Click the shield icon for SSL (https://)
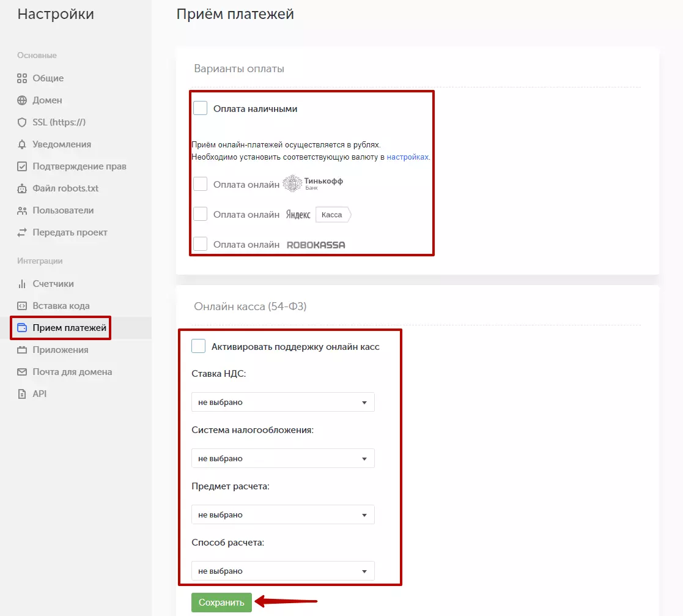 coord(22,122)
